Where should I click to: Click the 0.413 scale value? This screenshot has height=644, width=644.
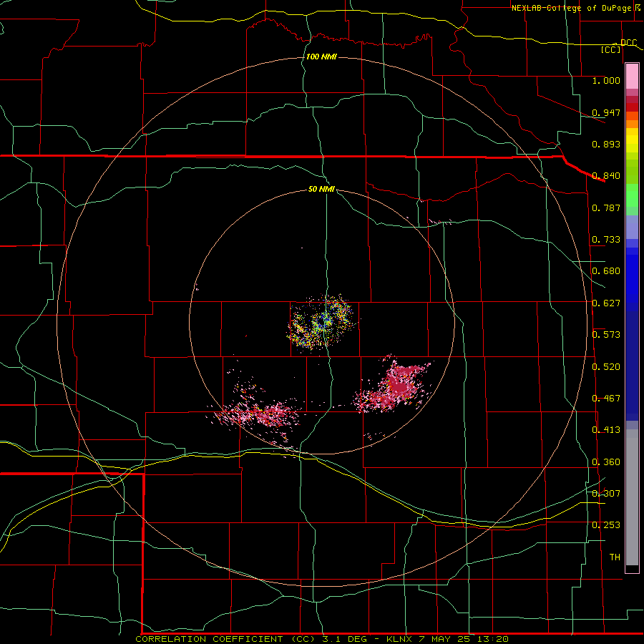pyautogui.click(x=606, y=430)
